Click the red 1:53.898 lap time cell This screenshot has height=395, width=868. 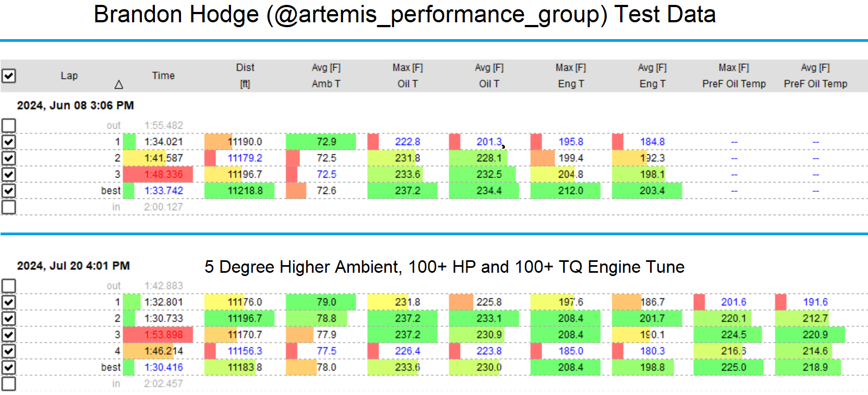164,335
